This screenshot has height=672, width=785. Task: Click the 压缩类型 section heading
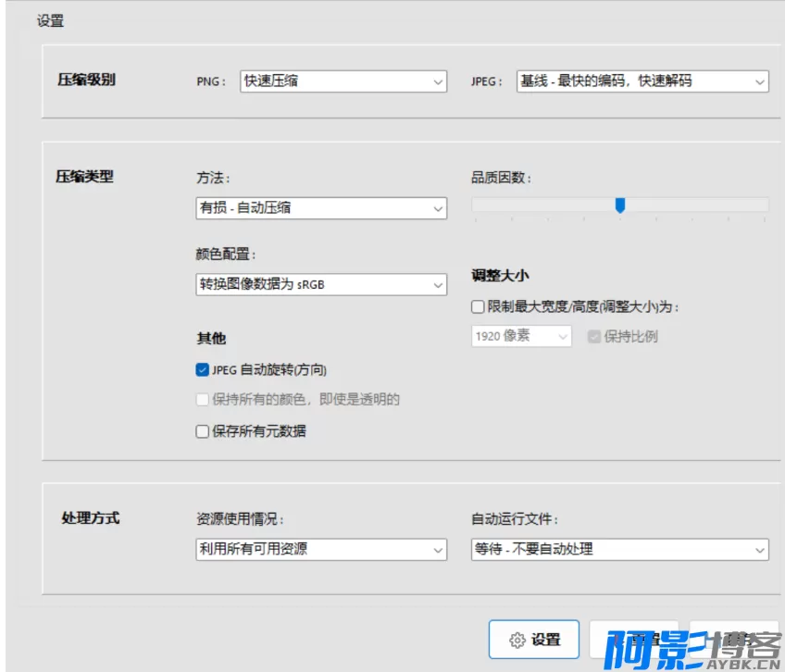(85, 176)
